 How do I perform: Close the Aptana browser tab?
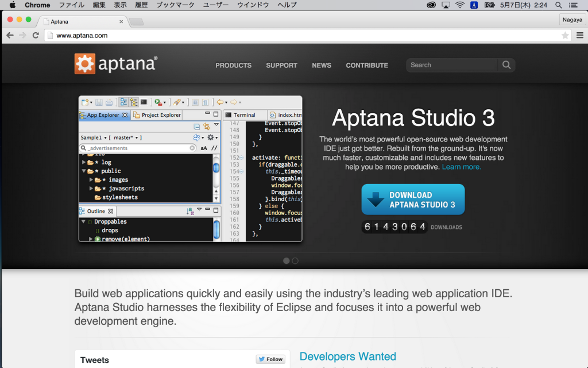121,22
